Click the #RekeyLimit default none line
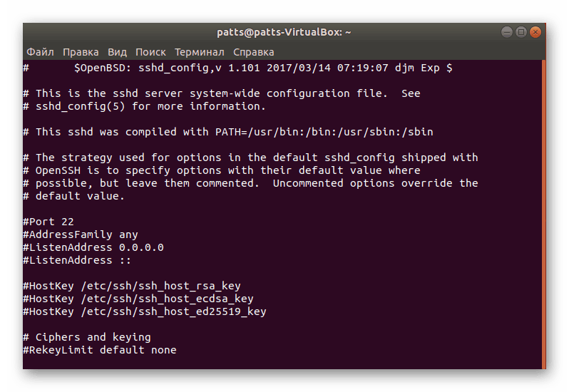This screenshot has width=569, height=392. (x=100, y=350)
